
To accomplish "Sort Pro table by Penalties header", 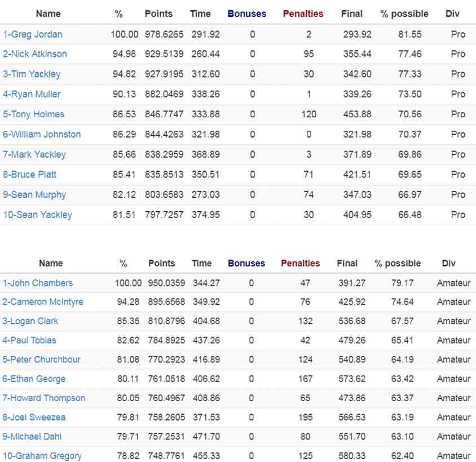I will pyautogui.click(x=303, y=14).
